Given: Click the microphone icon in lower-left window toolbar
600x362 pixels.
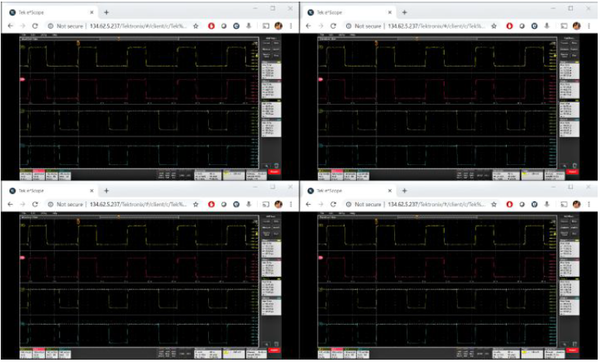Looking at the screenshot, I should tap(249, 204).
